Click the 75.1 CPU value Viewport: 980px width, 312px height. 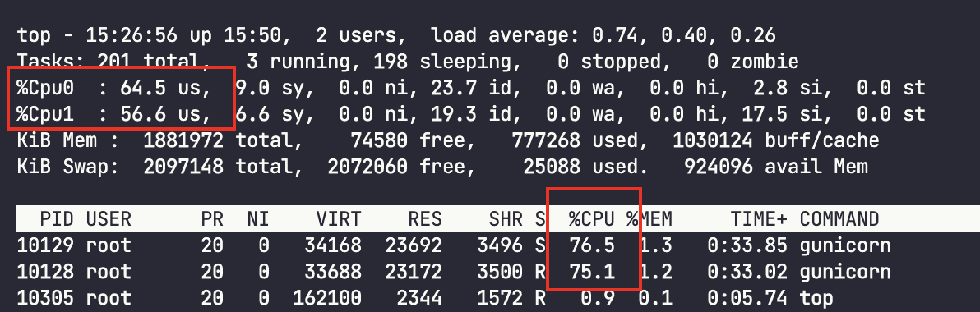point(591,272)
